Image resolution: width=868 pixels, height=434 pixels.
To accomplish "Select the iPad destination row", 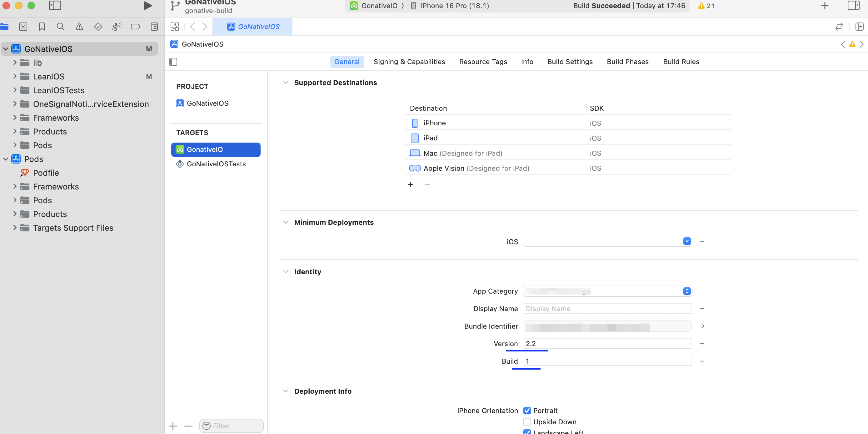I will (x=568, y=138).
